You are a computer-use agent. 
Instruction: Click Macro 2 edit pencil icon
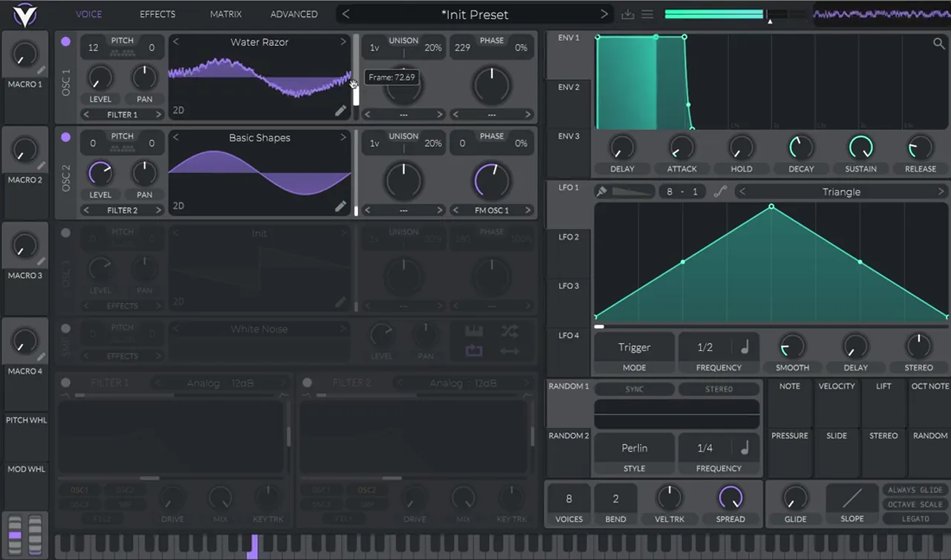(42, 166)
